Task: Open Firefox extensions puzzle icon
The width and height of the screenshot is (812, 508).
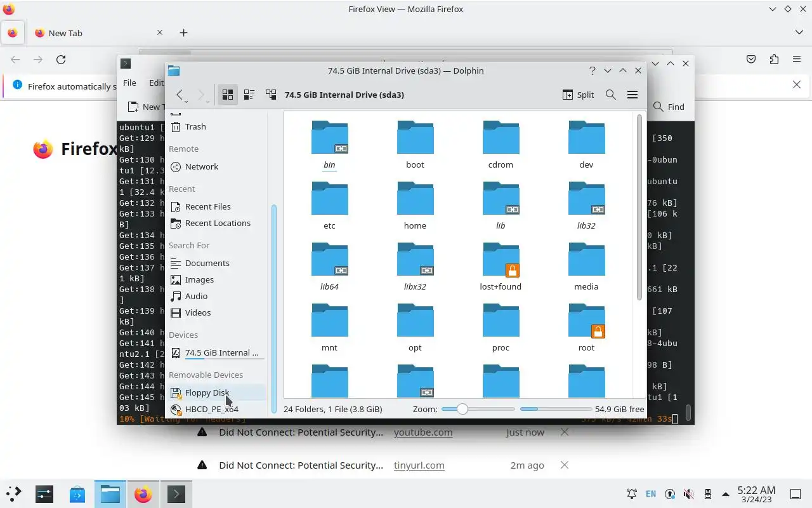Action: [774, 59]
